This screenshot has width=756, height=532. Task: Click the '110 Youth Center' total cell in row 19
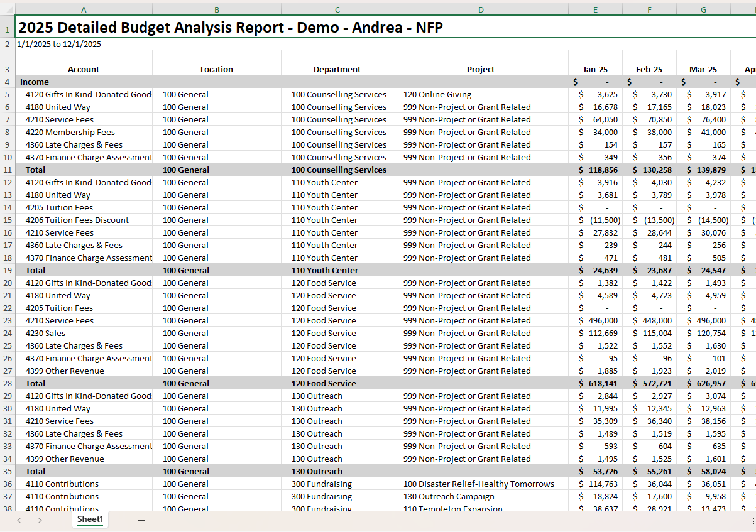point(337,270)
